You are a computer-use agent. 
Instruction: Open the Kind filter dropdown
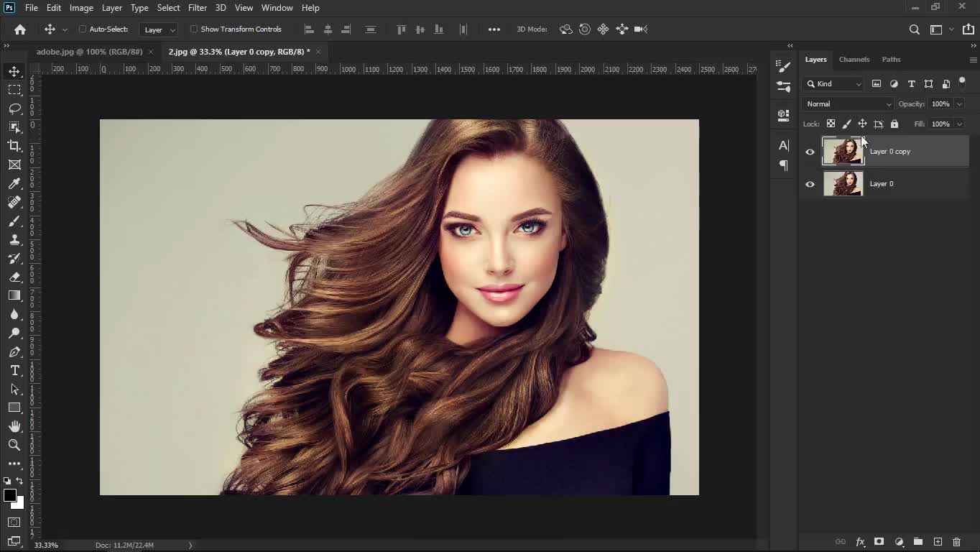coord(833,84)
